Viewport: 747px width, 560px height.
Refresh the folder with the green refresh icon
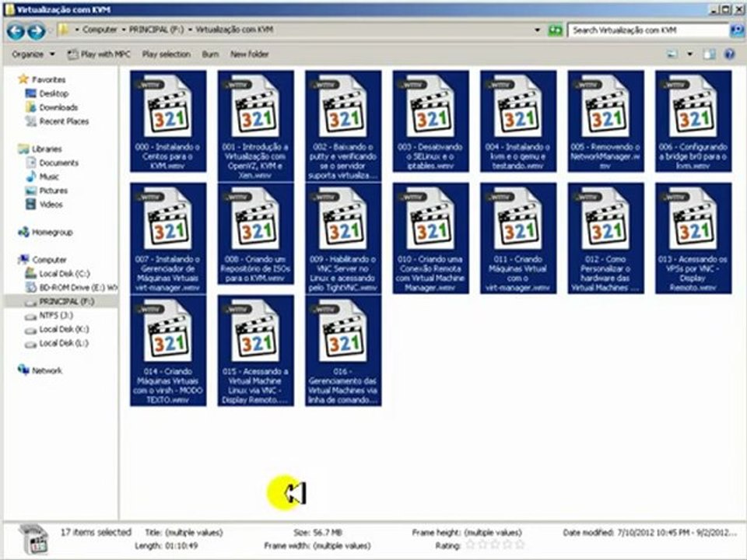(555, 30)
